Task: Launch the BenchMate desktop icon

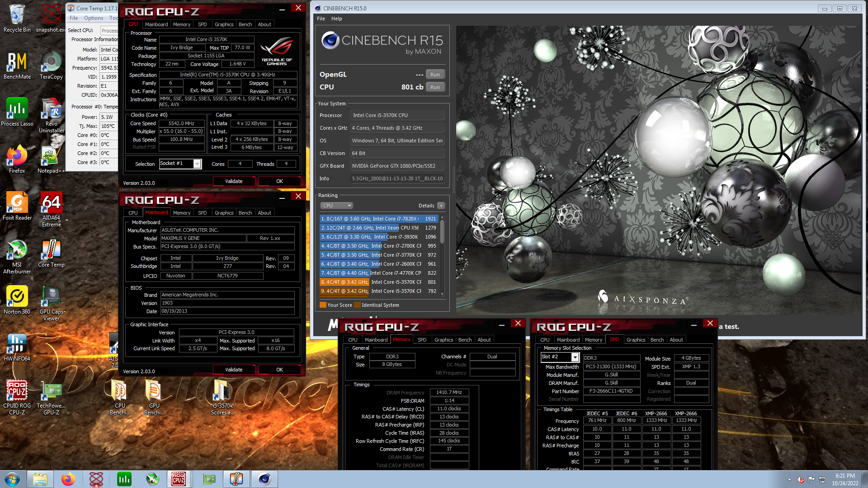Action: (17, 65)
